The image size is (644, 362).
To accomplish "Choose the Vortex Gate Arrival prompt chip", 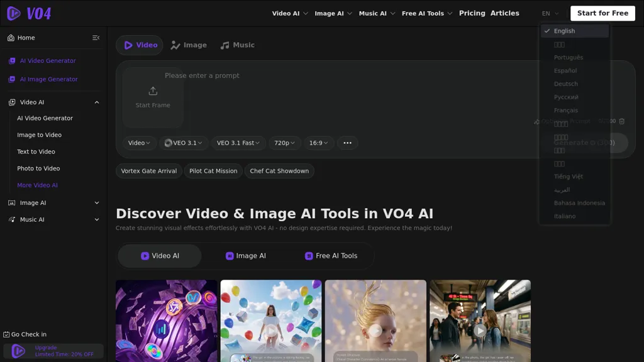I will pyautogui.click(x=148, y=171).
